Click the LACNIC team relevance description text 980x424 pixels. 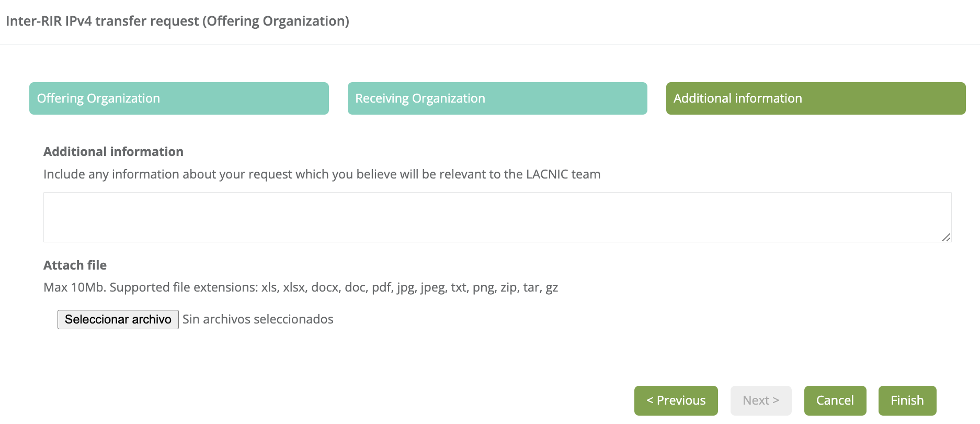(322, 174)
